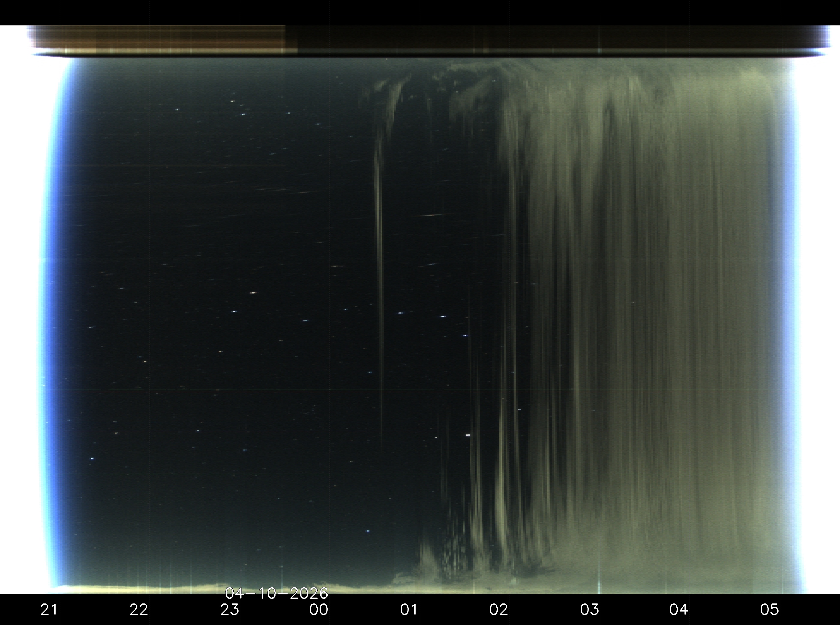This screenshot has width=840, height=625.
Task: Select the 01 hour label
Action: pyautogui.click(x=409, y=610)
